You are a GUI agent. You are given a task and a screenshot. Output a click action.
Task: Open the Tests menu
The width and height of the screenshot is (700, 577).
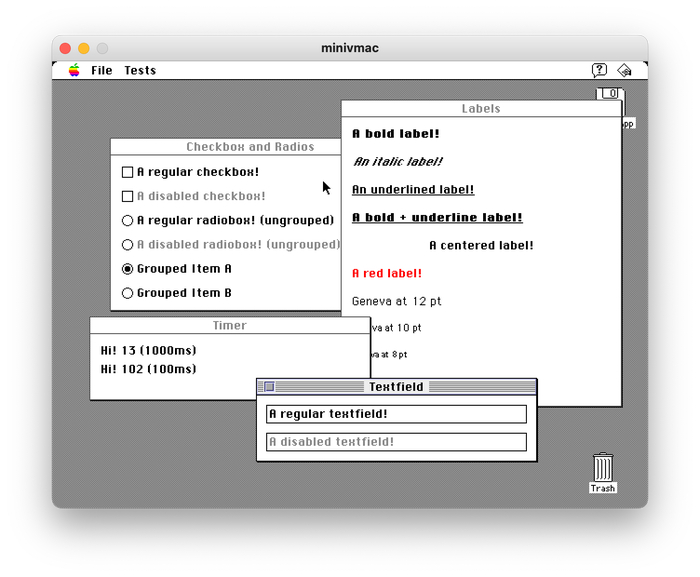pos(140,70)
